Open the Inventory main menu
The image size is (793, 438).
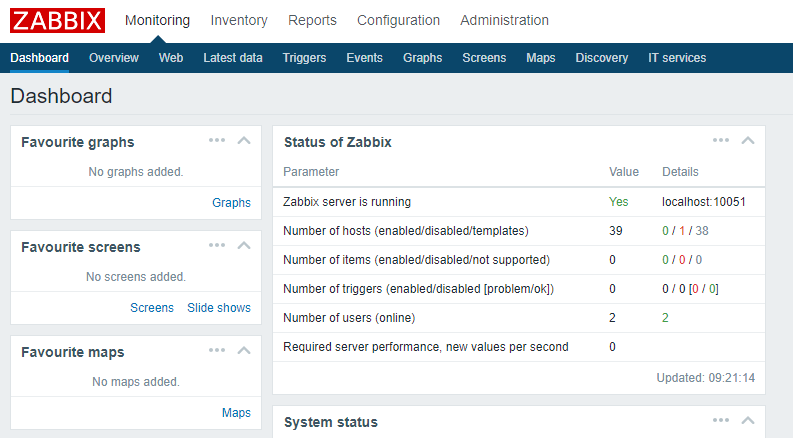239,20
